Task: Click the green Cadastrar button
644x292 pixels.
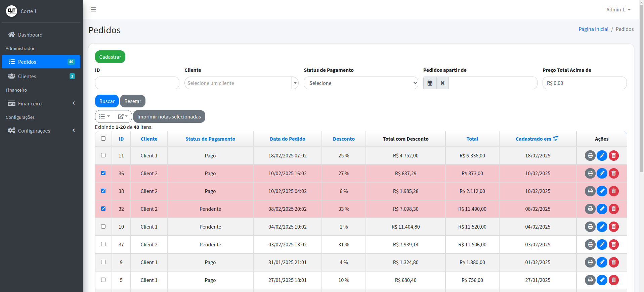Action: (110, 57)
